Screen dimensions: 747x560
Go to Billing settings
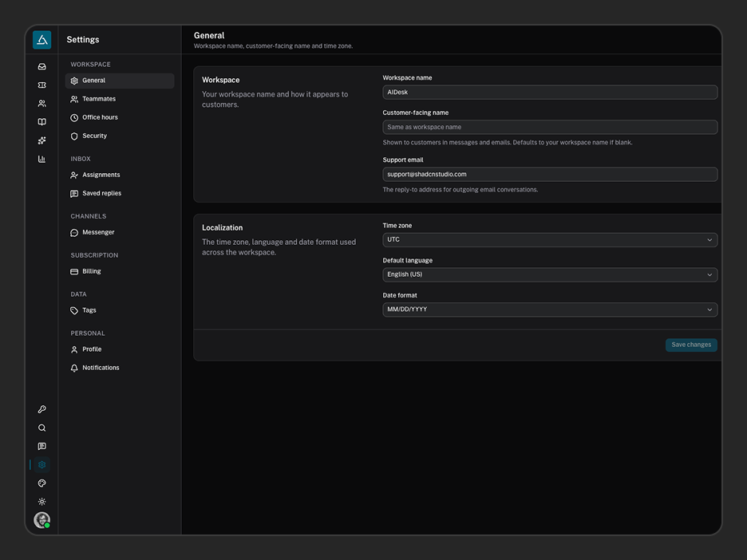(120, 271)
